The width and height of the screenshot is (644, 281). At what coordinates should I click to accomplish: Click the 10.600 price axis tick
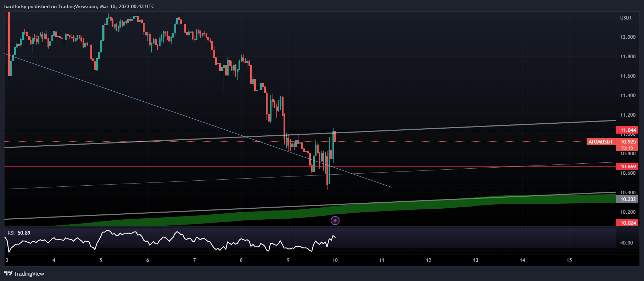click(x=628, y=173)
